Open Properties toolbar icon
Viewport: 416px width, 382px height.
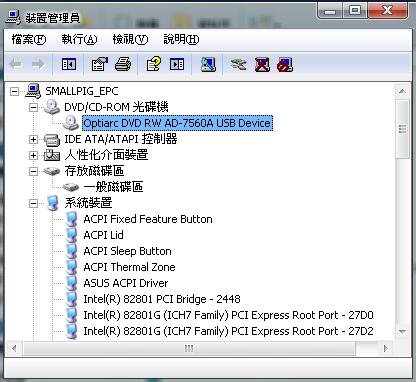click(x=99, y=64)
